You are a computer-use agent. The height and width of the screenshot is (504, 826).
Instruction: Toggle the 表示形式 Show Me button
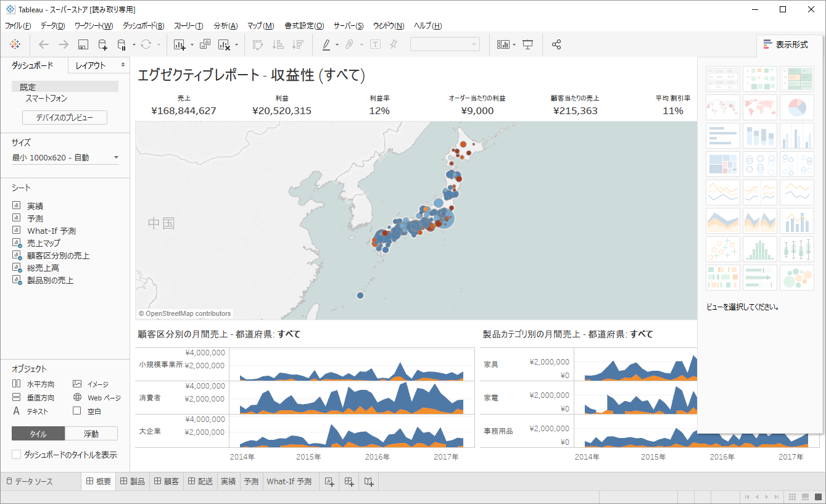[785, 44]
